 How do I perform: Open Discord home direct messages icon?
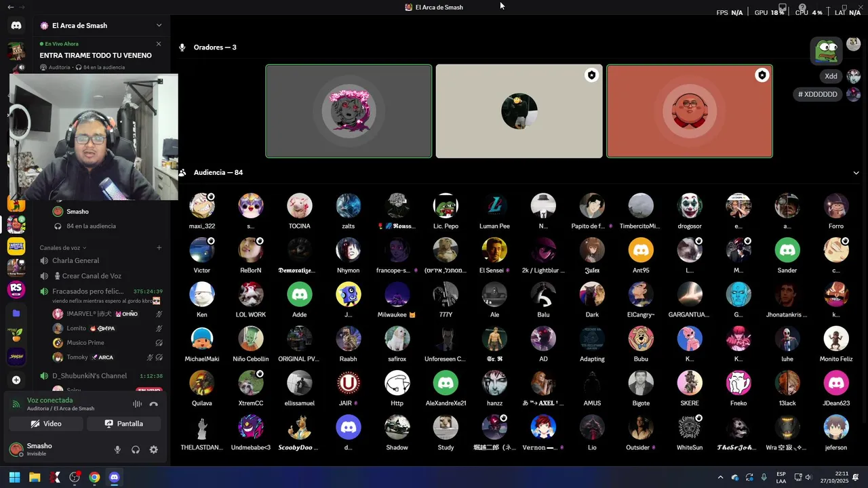click(16, 26)
